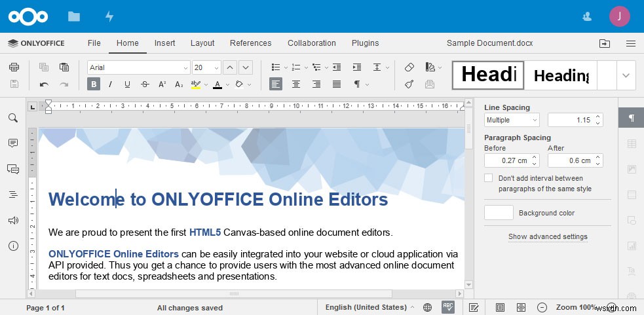Enable Don't add interval between paragraphs checkbox
The width and height of the screenshot is (644, 315).
[488, 178]
